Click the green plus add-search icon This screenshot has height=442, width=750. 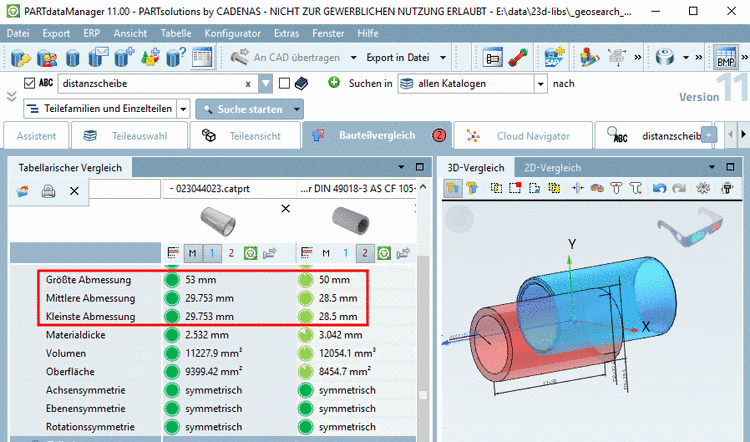[x=334, y=83]
